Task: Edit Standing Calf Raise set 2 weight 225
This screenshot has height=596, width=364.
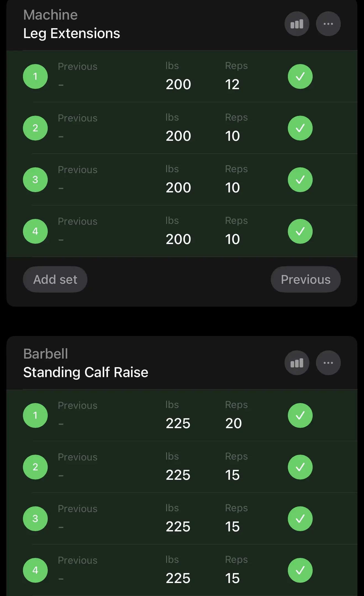Action: 178,475
